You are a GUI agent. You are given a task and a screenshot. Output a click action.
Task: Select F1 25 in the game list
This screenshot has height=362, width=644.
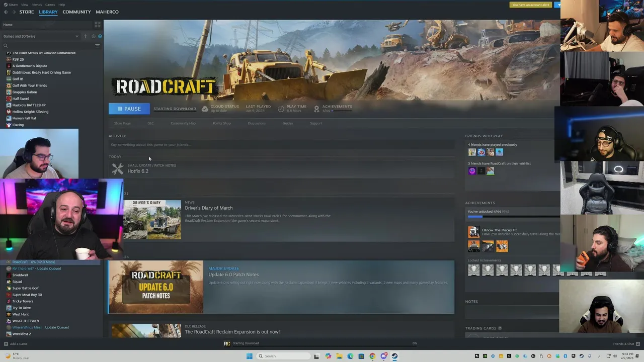(18, 59)
